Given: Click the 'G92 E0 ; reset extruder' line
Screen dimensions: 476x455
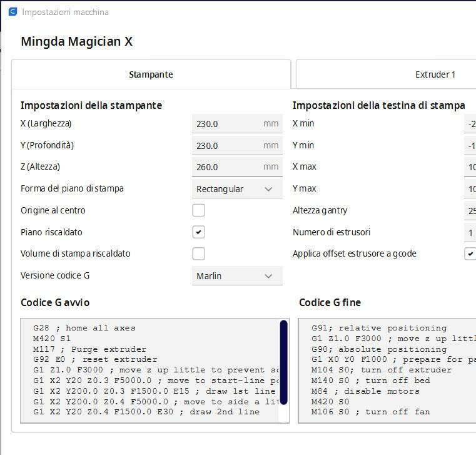Looking at the screenshot, I should point(95,359).
